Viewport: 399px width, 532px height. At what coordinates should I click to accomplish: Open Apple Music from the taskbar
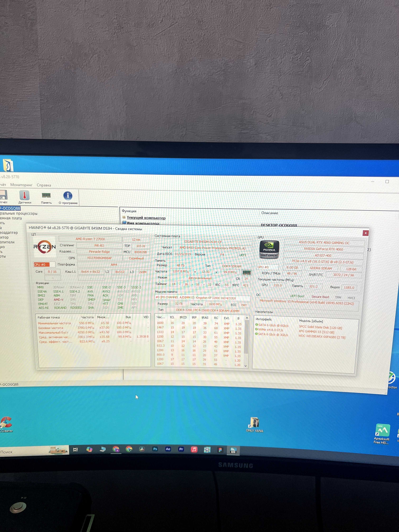point(194,449)
